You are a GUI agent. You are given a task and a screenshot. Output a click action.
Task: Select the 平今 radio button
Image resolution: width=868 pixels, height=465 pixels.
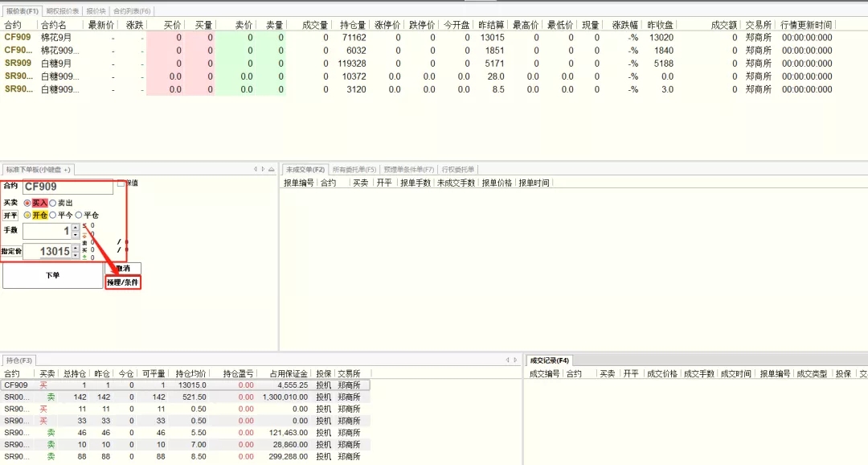point(53,215)
